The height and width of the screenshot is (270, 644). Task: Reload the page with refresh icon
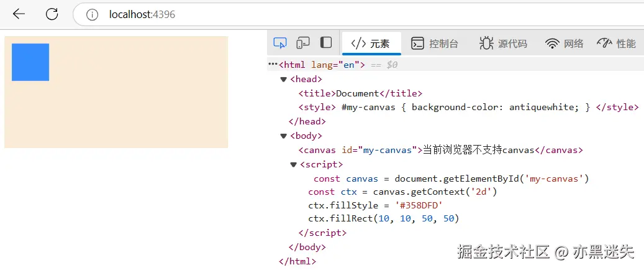click(52, 14)
